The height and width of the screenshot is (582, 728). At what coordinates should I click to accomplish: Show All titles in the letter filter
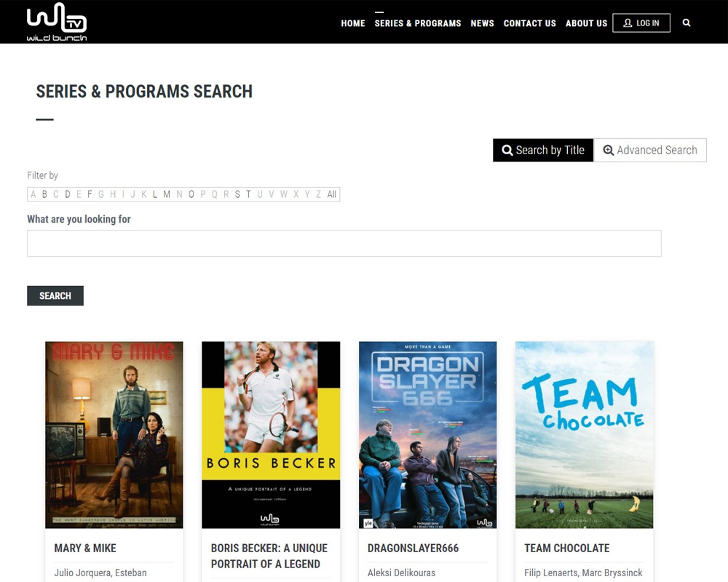coord(331,194)
